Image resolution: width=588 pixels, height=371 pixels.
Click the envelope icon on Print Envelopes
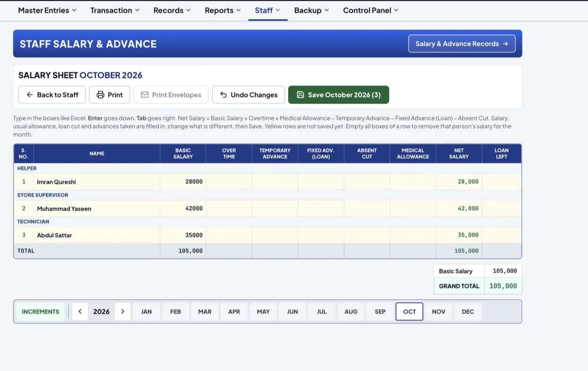[144, 95]
